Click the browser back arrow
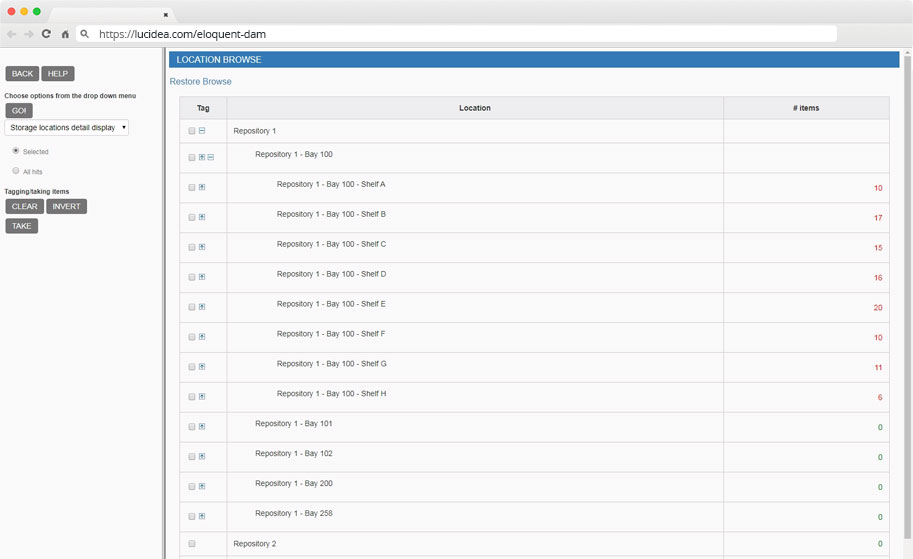Viewport: 913px width, 559px height. pos(11,34)
